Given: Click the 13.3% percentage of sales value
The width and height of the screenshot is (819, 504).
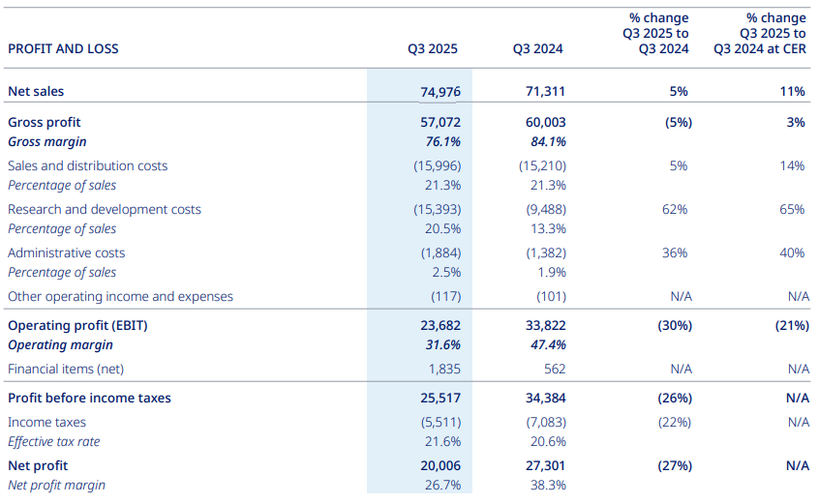Looking at the screenshot, I should click(549, 228).
